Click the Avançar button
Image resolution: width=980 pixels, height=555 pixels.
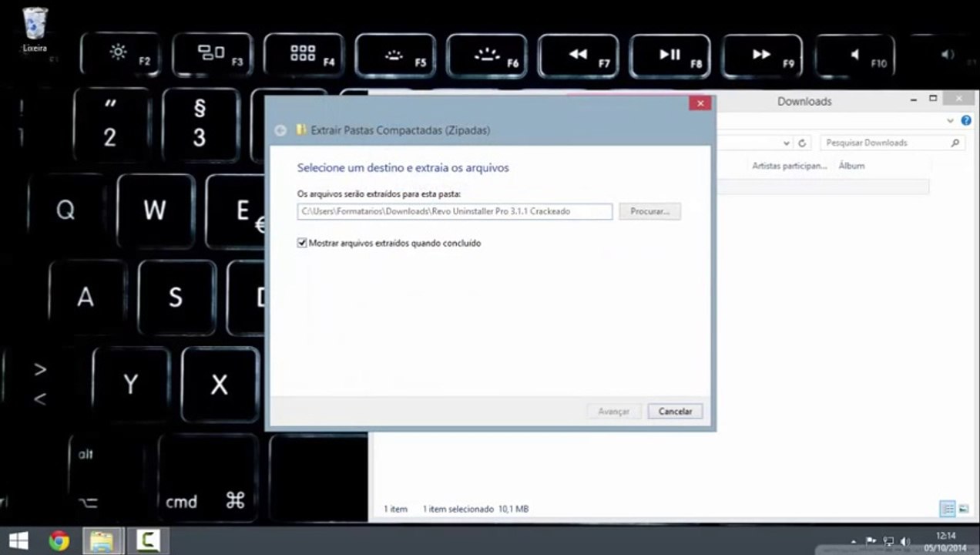614,412
